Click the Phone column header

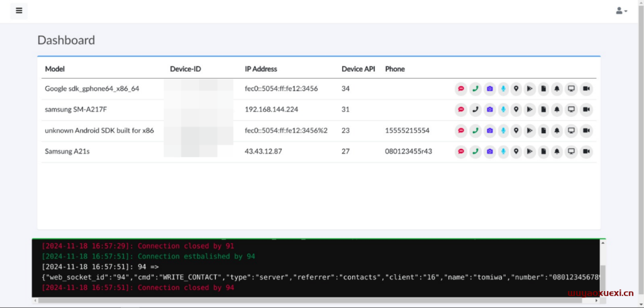pos(395,69)
